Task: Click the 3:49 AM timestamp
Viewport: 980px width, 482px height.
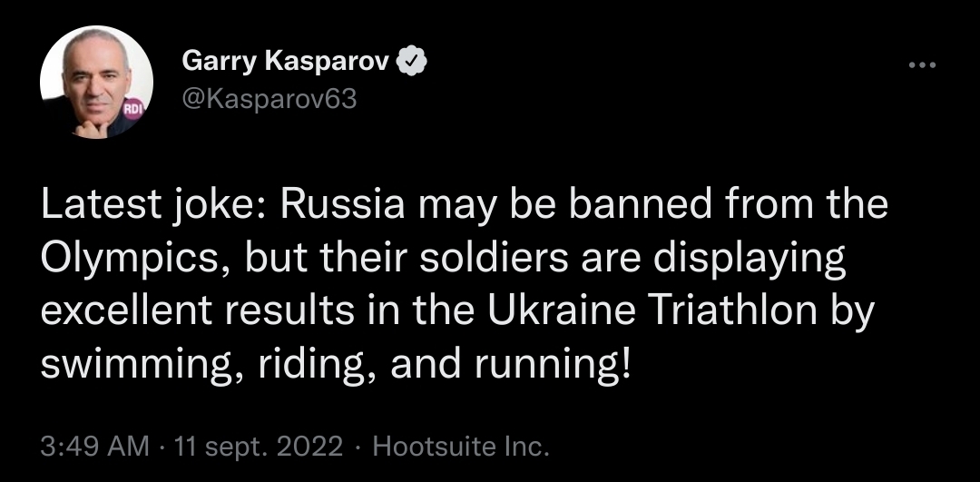Action: [x=95, y=447]
